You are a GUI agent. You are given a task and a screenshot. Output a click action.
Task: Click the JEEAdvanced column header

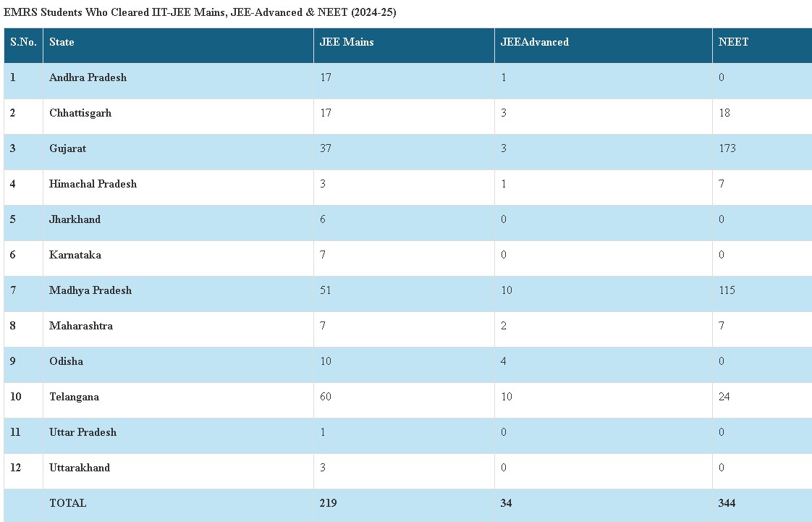pos(534,42)
